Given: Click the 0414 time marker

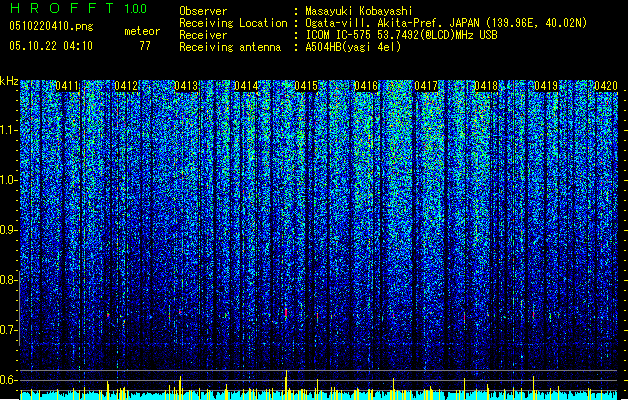Looking at the screenshot, I should click(246, 86).
